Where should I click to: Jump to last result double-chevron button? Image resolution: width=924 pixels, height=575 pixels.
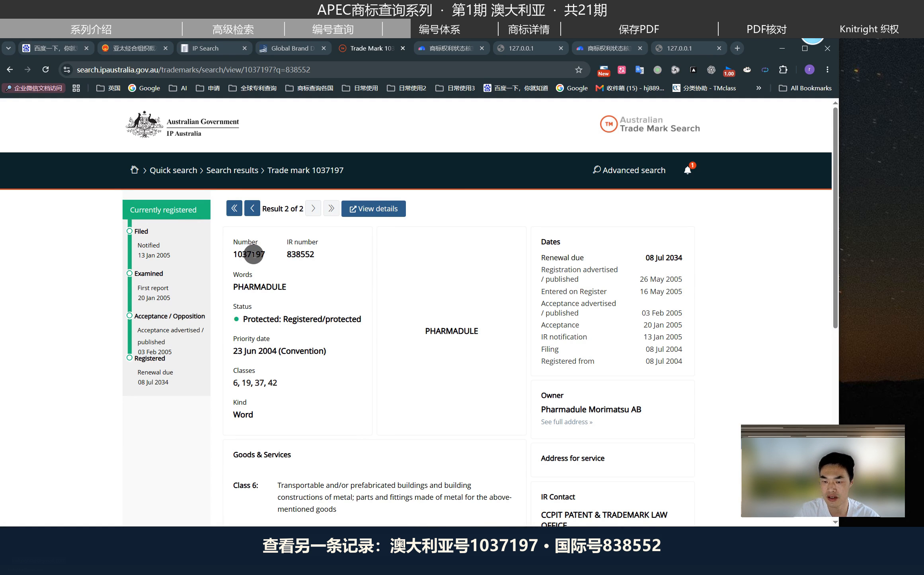331,209
